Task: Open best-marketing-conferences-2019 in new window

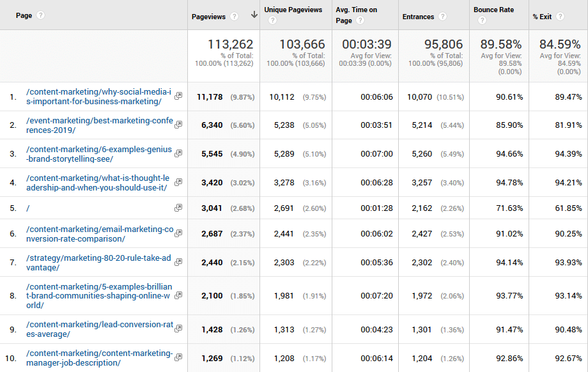Action: pos(178,125)
